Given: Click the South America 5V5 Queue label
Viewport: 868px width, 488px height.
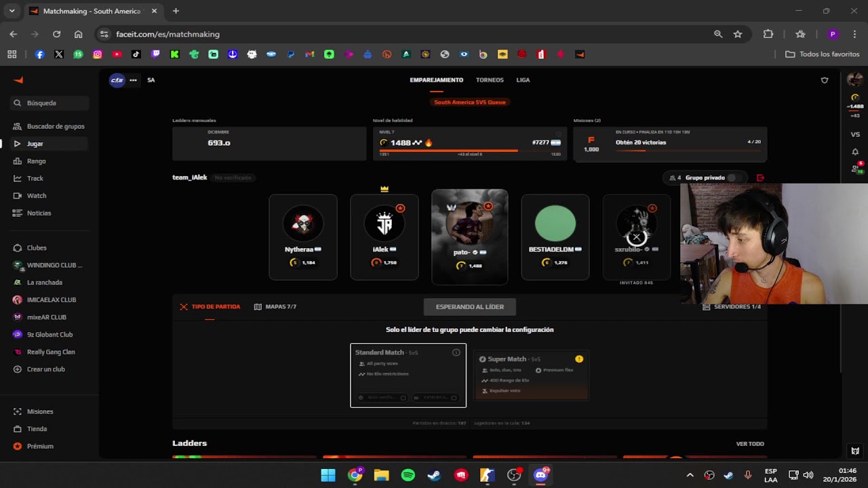Looking at the screenshot, I should click(x=469, y=102).
